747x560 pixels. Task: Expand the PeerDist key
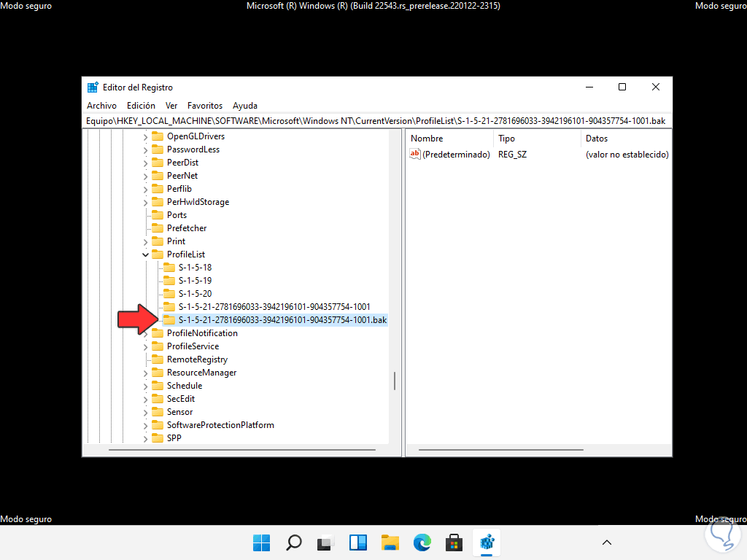pyautogui.click(x=146, y=163)
